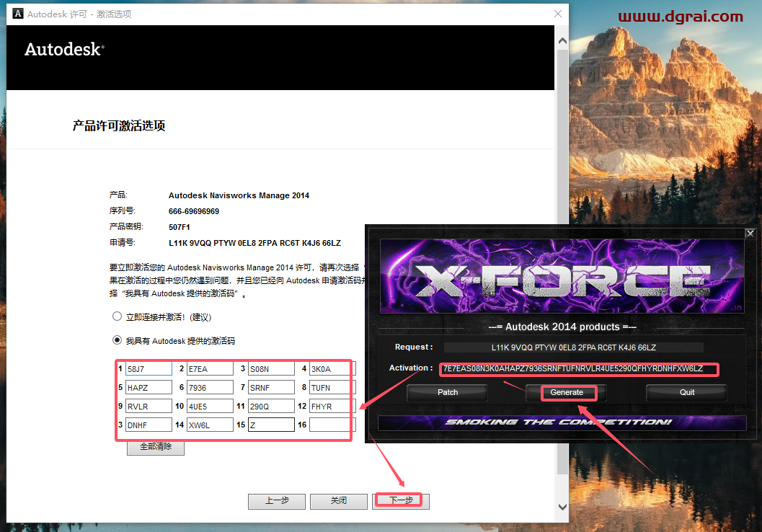Click activation code field 7 containing SRNF
Viewport: 762px width, 532px height.
pyautogui.click(x=271, y=387)
